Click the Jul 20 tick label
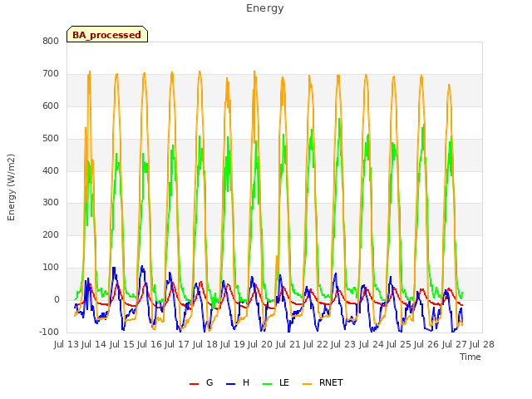 pyautogui.click(x=260, y=344)
